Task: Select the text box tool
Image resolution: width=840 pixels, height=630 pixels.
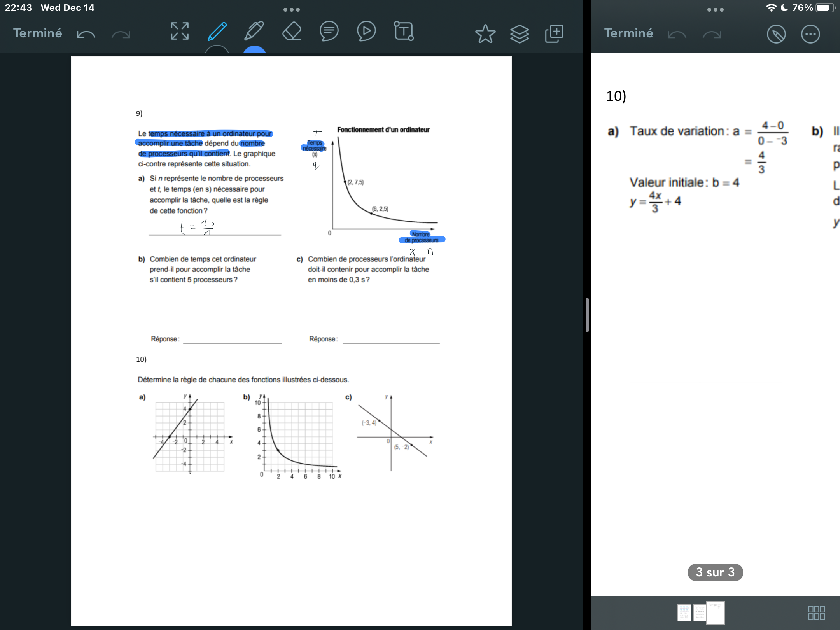Action: (x=404, y=31)
